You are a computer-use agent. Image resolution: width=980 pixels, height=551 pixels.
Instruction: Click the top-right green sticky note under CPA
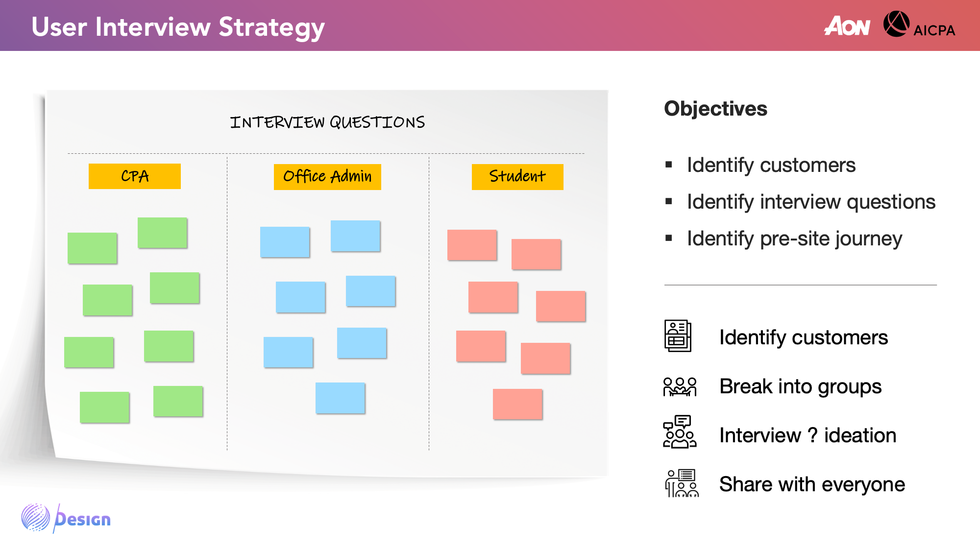(x=162, y=233)
